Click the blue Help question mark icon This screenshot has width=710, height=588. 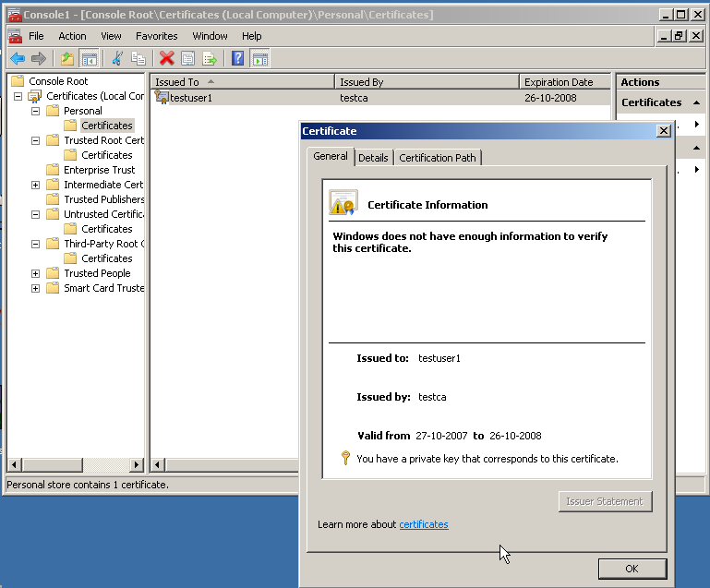(x=237, y=58)
